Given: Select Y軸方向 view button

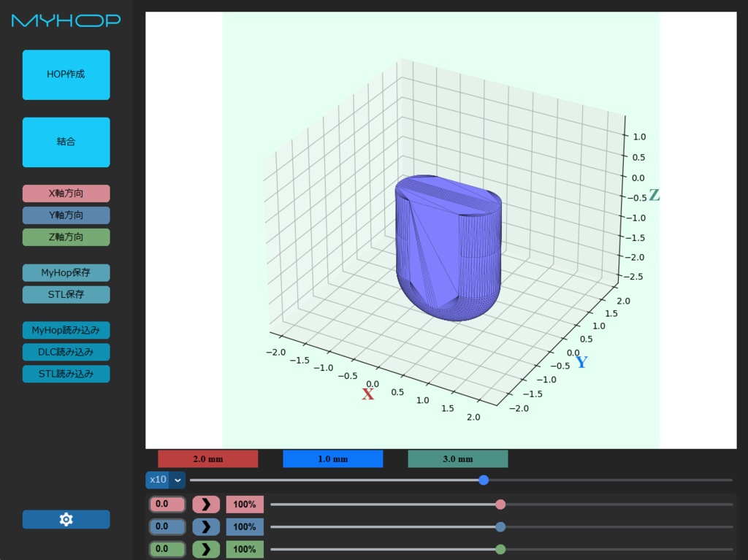Looking at the screenshot, I should 66,215.
